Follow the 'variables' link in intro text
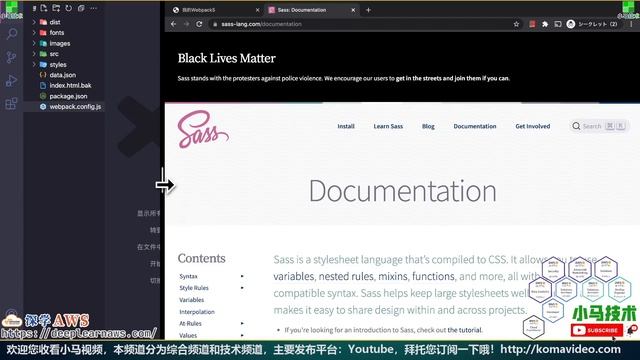 [293, 276]
